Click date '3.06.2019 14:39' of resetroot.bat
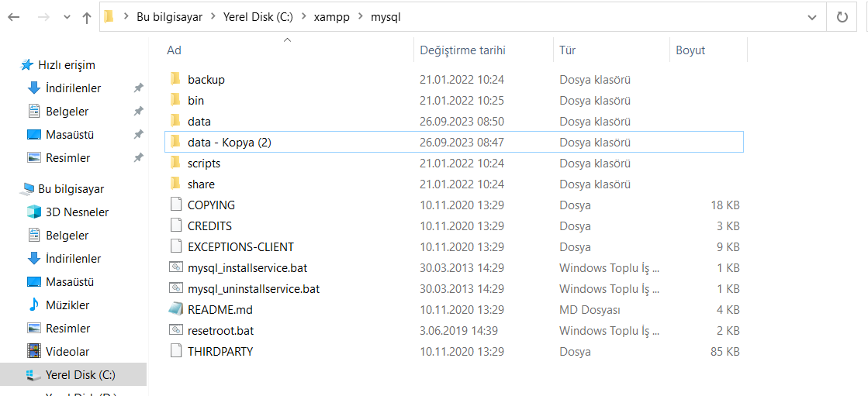868x396 pixels. click(x=459, y=331)
